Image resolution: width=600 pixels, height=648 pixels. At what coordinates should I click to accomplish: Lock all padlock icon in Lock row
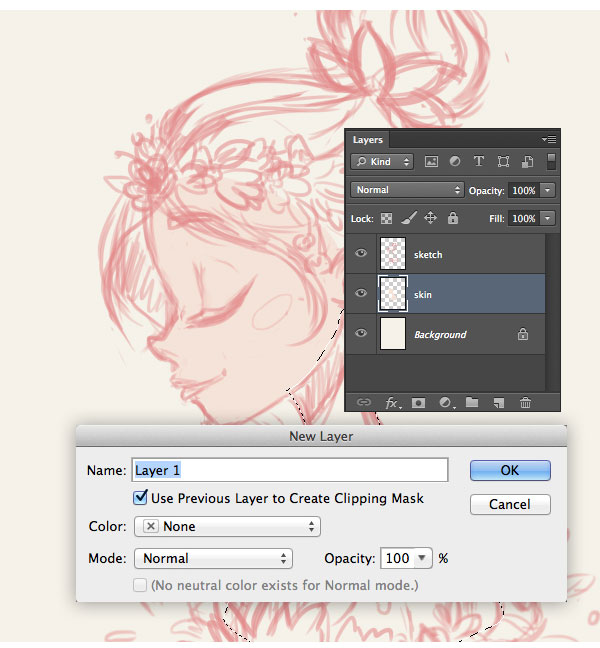pyautogui.click(x=453, y=218)
